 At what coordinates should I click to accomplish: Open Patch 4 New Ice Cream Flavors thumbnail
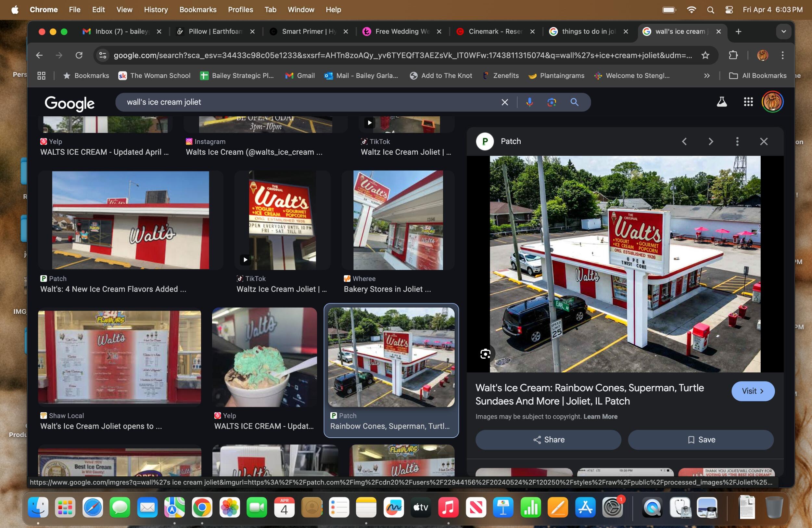[x=130, y=220]
